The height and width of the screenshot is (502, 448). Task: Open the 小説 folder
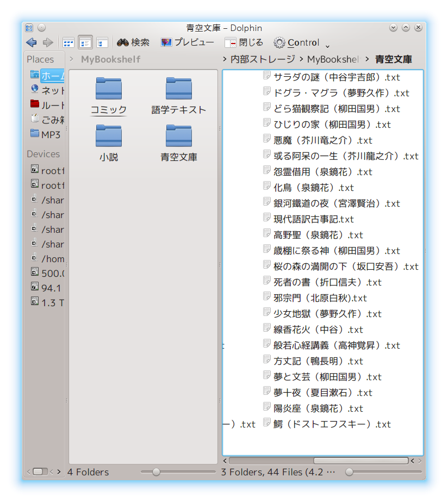[109, 144]
